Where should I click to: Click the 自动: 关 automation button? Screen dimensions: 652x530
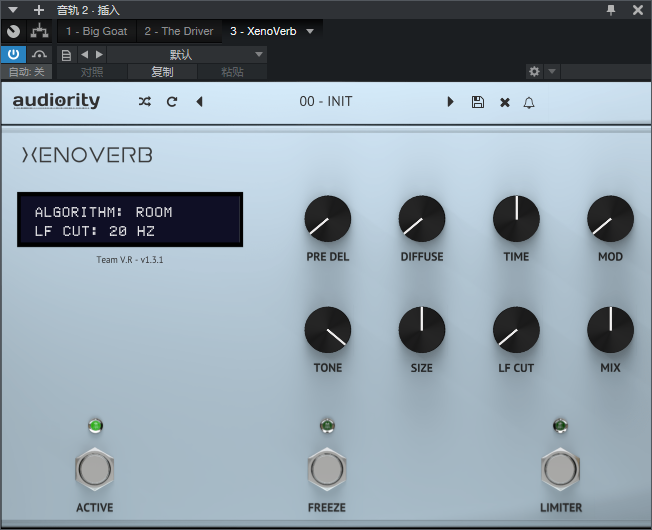coord(27,72)
